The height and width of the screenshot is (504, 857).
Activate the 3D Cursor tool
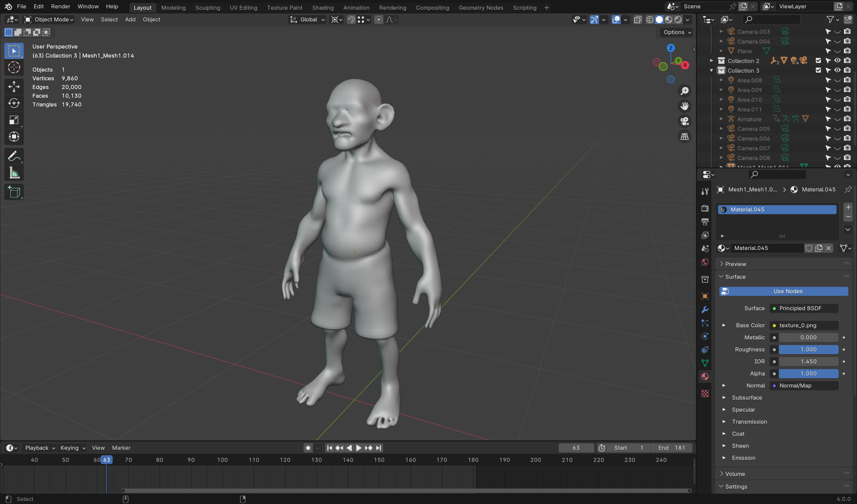pos(14,67)
